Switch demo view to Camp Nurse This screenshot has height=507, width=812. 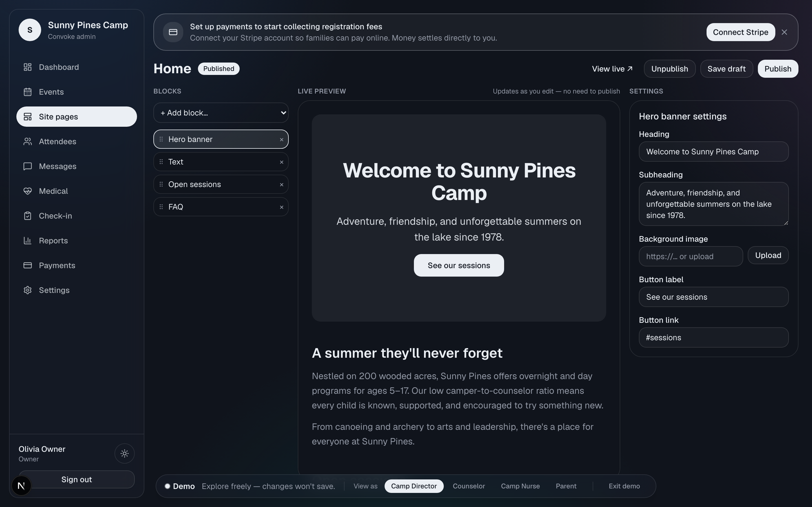(520, 486)
